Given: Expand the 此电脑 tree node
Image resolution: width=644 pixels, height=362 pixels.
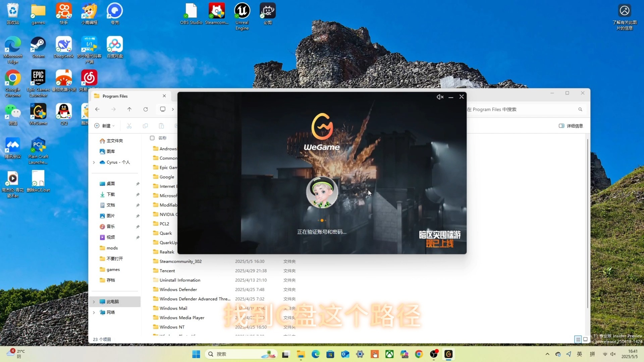Looking at the screenshot, I should coord(94,302).
